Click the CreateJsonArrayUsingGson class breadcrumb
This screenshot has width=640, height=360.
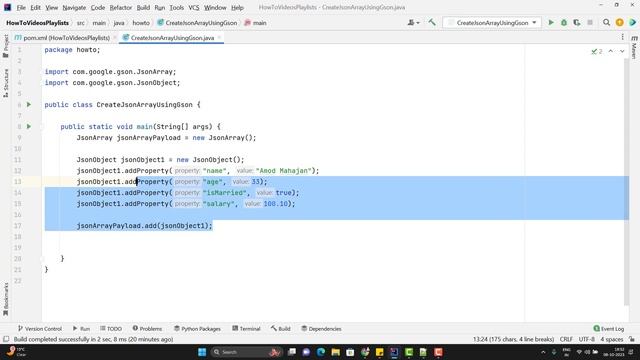[197, 23]
